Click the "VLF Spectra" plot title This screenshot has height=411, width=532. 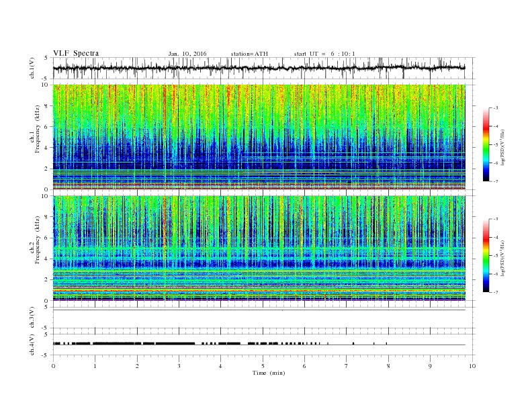pos(76,53)
